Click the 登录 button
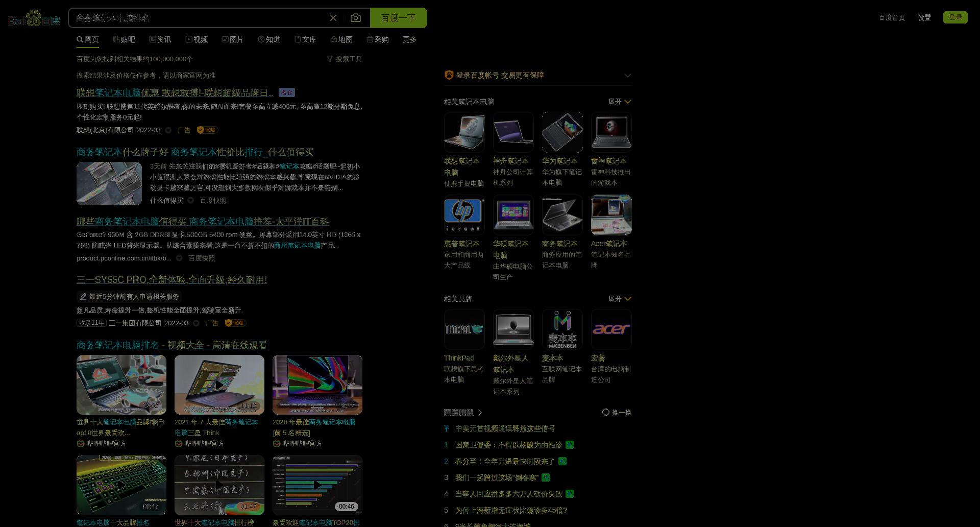The image size is (980, 527). [955, 17]
